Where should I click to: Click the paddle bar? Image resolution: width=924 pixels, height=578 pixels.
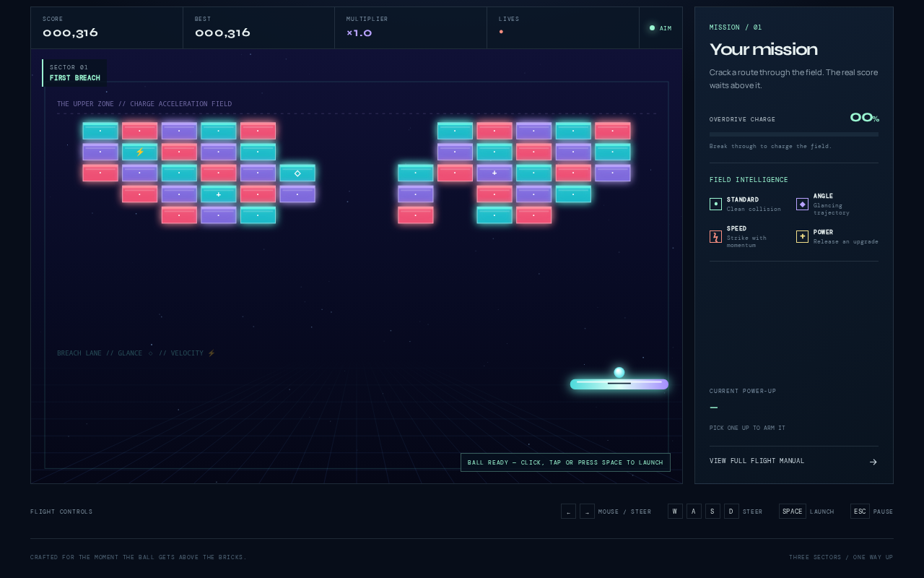pyautogui.click(x=619, y=384)
